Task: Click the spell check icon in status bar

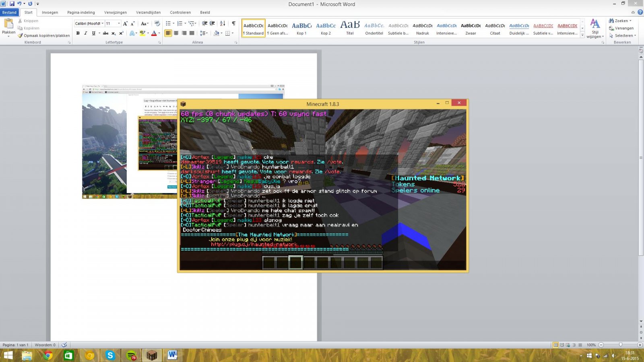Action: coord(64,345)
